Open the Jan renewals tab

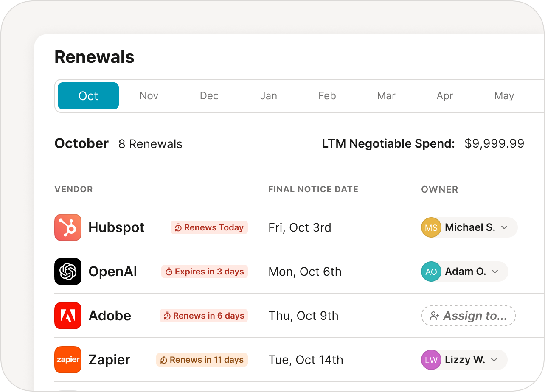pyautogui.click(x=269, y=96)
